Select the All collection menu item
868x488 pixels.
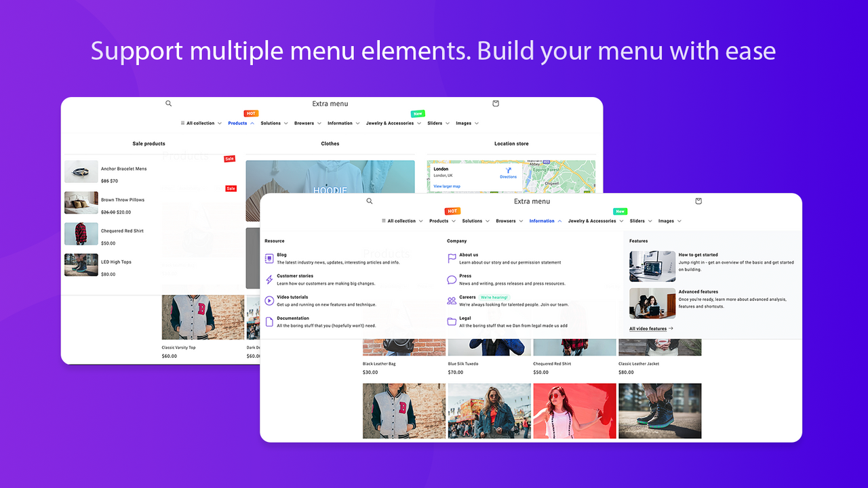point(401,220)
